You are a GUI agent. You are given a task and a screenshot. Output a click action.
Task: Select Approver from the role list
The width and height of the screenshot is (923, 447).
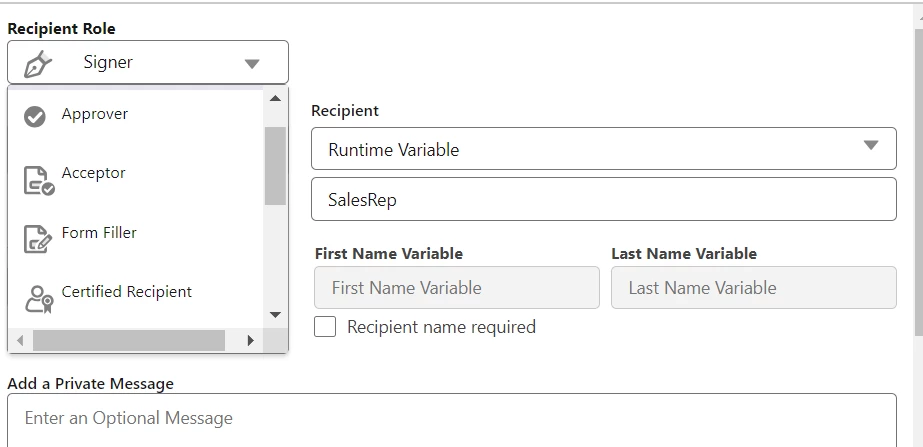[95, 114]
